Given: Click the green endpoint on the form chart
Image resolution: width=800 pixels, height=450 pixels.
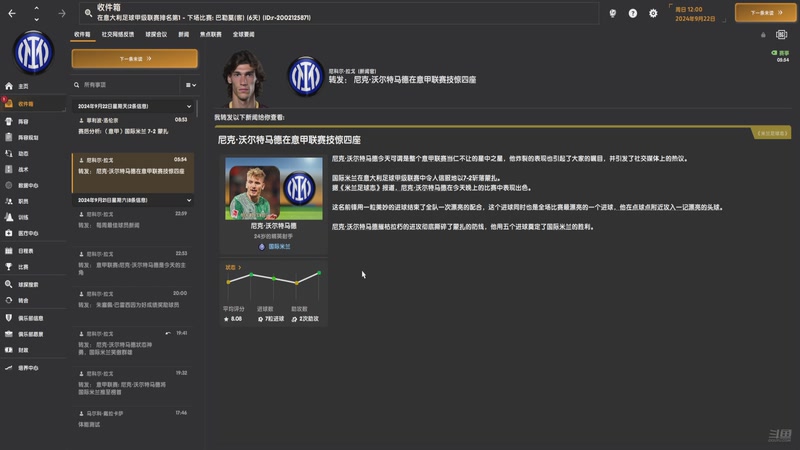Looking at the screenshot, I should 319,273.
